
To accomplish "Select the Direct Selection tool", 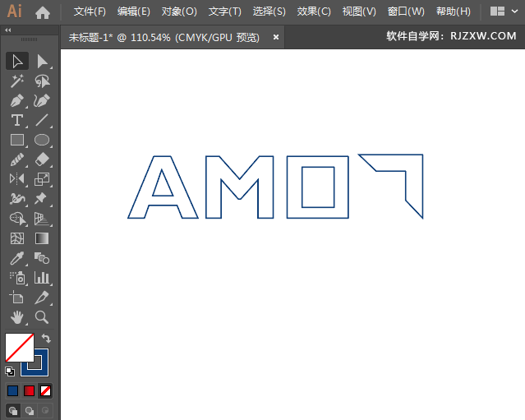I will point(42,61).
